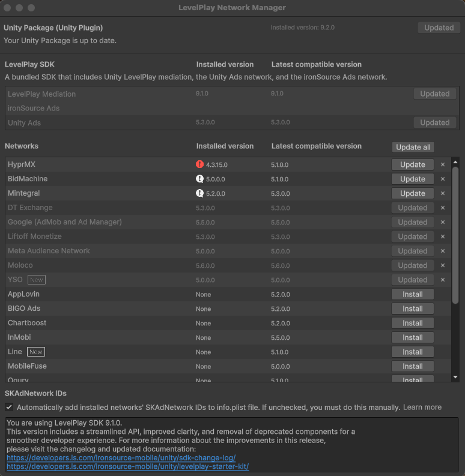Remove DT Exchange using the X icon
Viewport: 465px width, 476px height.
[x=443, y=208]
